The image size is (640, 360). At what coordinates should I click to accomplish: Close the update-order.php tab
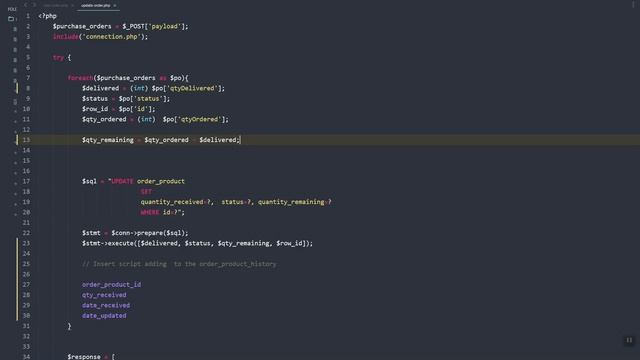pyautogui.click(x=115, y=6)
